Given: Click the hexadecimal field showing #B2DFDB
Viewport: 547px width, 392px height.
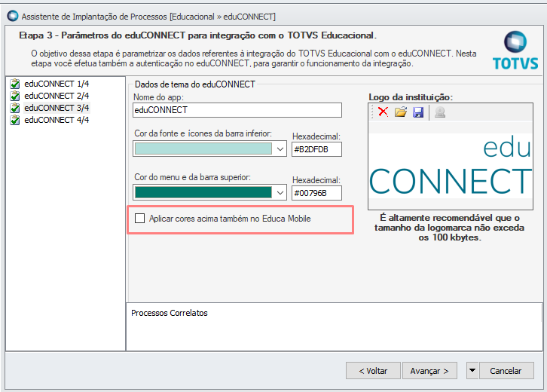Looking at the screenshot, I should (x=316, y=149).
